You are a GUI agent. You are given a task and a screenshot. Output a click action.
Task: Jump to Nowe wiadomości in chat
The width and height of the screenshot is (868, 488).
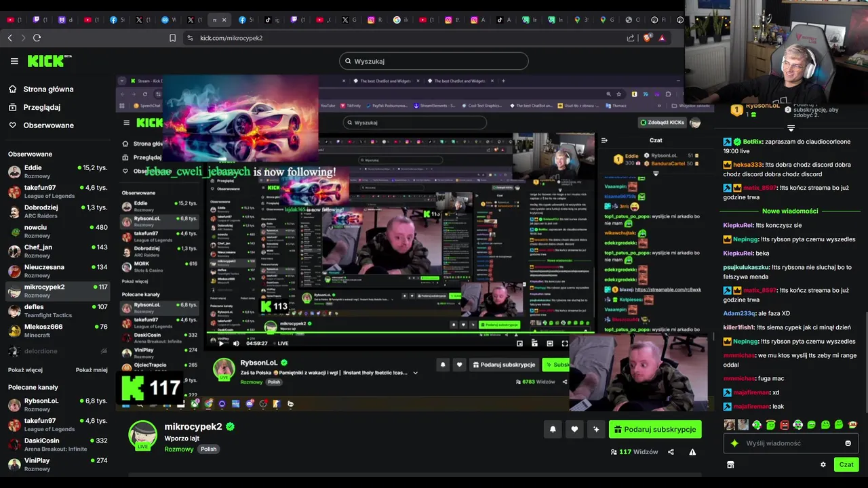click(x=790, y=211)
